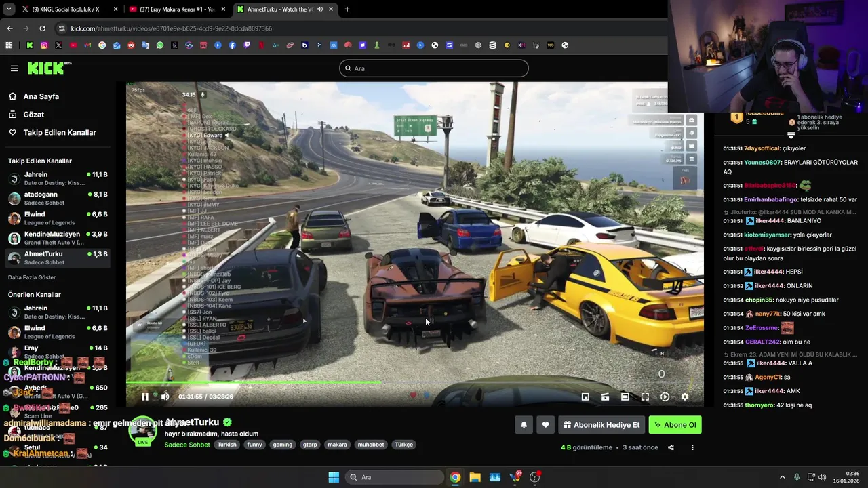Follow the channel with the heart button
The height and width of the screenshot is (488, 868).
tap(545, 425)
